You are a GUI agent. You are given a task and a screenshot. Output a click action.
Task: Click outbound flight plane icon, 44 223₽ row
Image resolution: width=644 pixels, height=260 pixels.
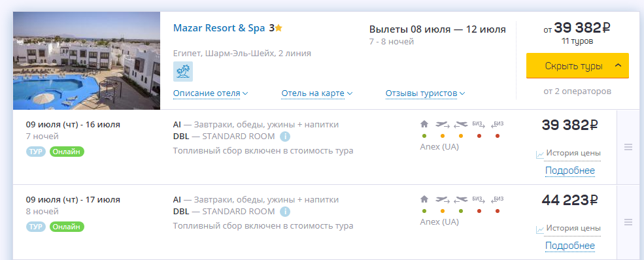click(443, 199)
